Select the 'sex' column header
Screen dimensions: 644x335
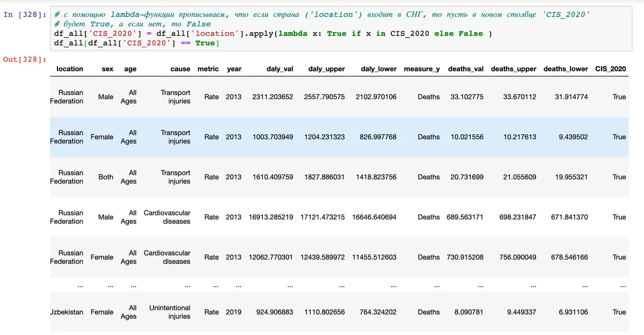click(107, 69)
